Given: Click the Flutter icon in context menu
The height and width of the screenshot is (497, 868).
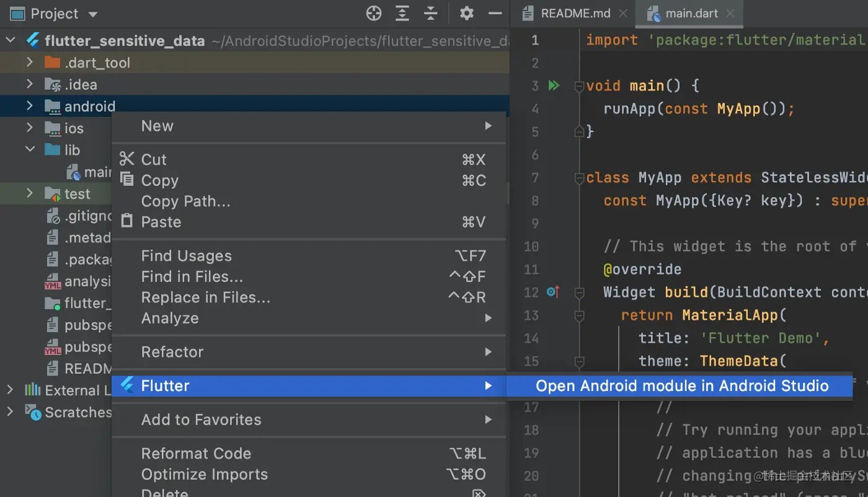Looking at the screenshot, I should pyautogui.click(x=127, y=385).
